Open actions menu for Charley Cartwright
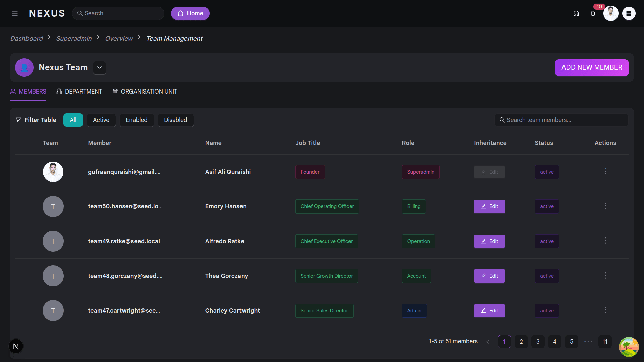 tap(605, 310)
